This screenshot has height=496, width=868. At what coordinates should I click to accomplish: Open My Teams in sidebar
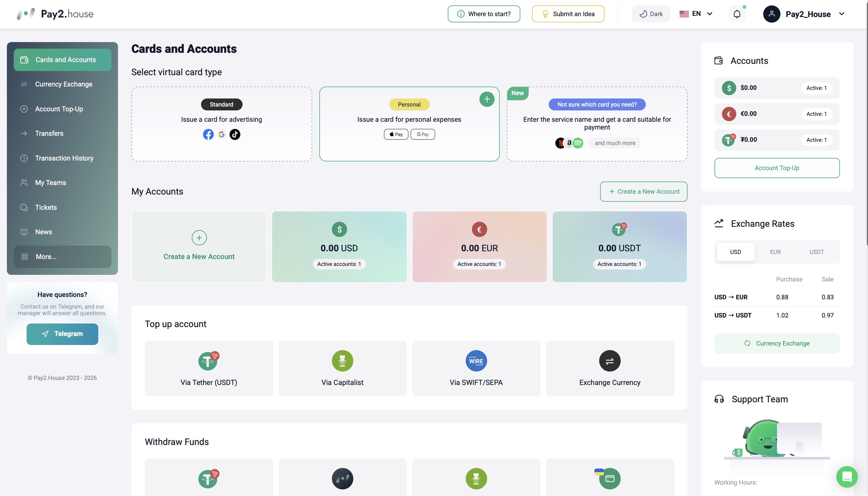pos(62,183)
